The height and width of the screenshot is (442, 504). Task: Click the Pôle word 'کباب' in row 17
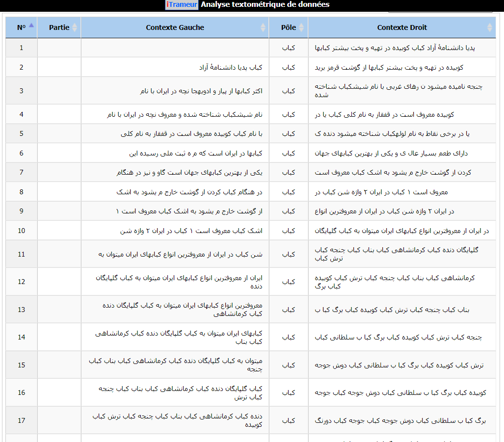(289, 420)
